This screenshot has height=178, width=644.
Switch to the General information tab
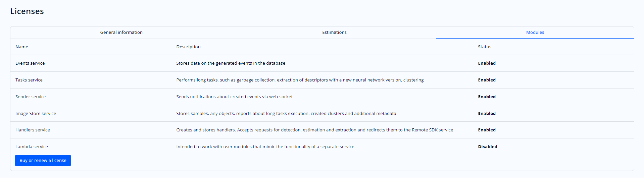pos(121,33)
